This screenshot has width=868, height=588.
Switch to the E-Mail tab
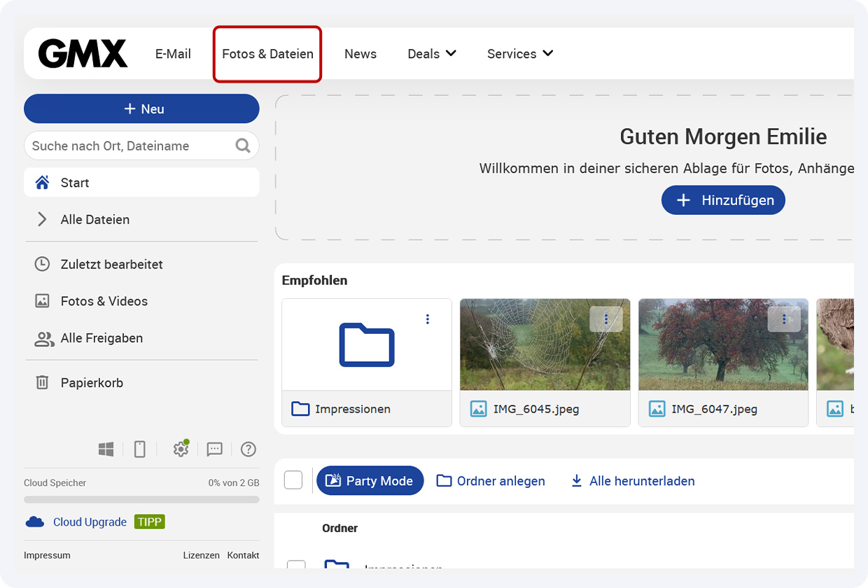173,53
